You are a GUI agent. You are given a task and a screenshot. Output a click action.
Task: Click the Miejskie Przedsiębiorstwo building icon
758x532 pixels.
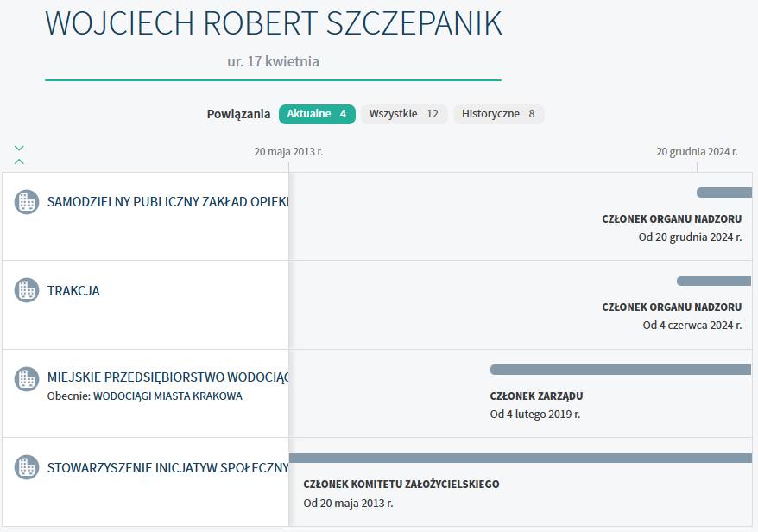(x=27, y=378)
